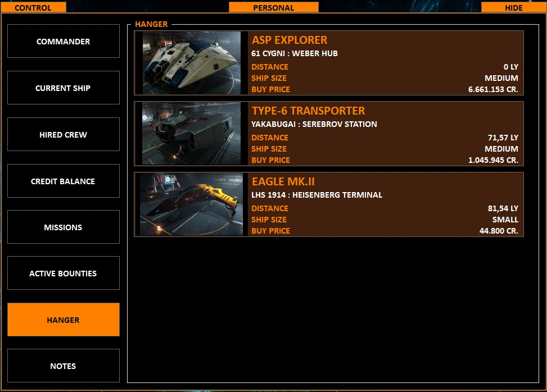Switch to the Personal tab
The width and height of the screenshot is (547, 392).
273,7
